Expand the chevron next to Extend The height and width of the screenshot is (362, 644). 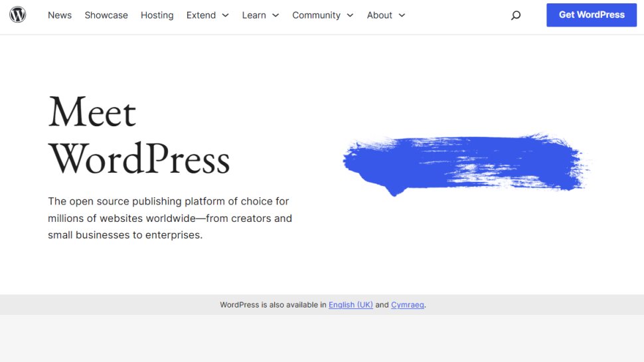pyautogui.click(x=225, y=15)
